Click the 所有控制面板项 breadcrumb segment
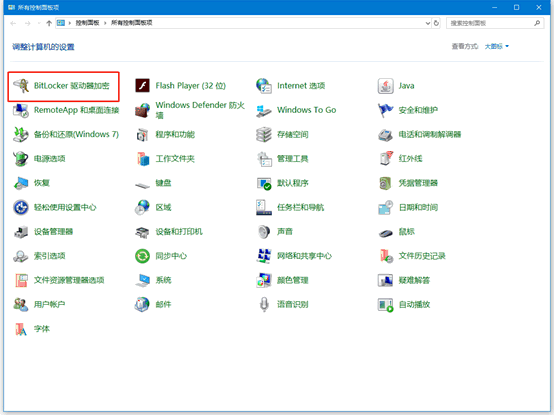The image size is (554, 415). point(131,23)
